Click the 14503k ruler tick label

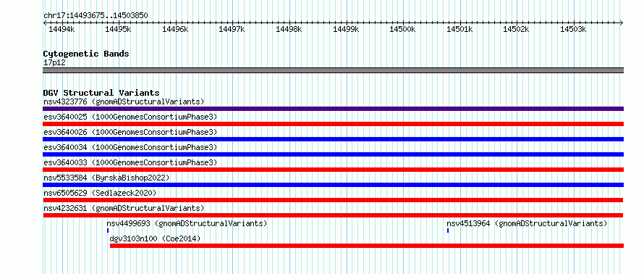pyautogui.click(x=573, y=29)
